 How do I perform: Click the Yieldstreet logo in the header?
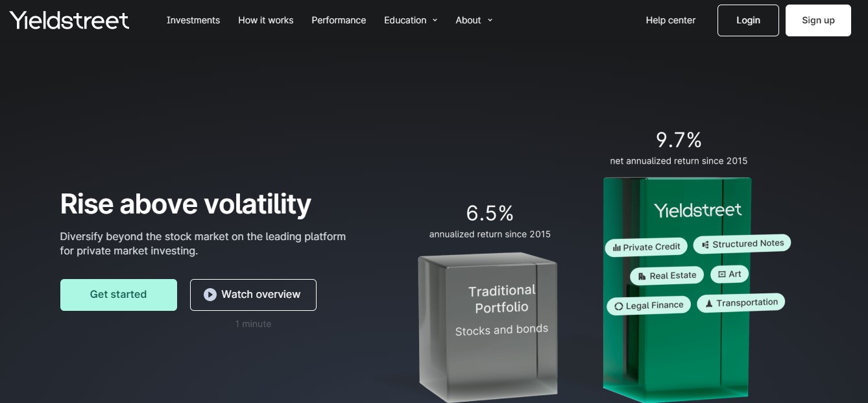point(69,20)
